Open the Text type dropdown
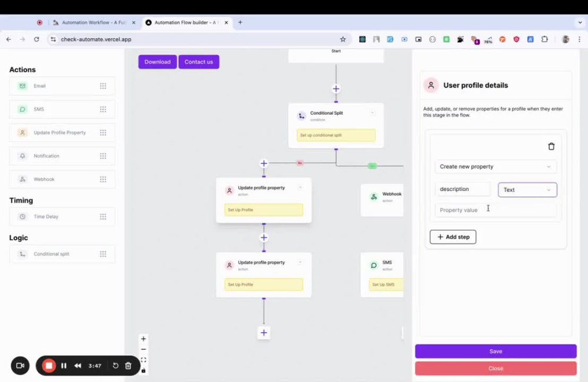Image resolution: width=588 pixels, height=382 pixels. 527,190
